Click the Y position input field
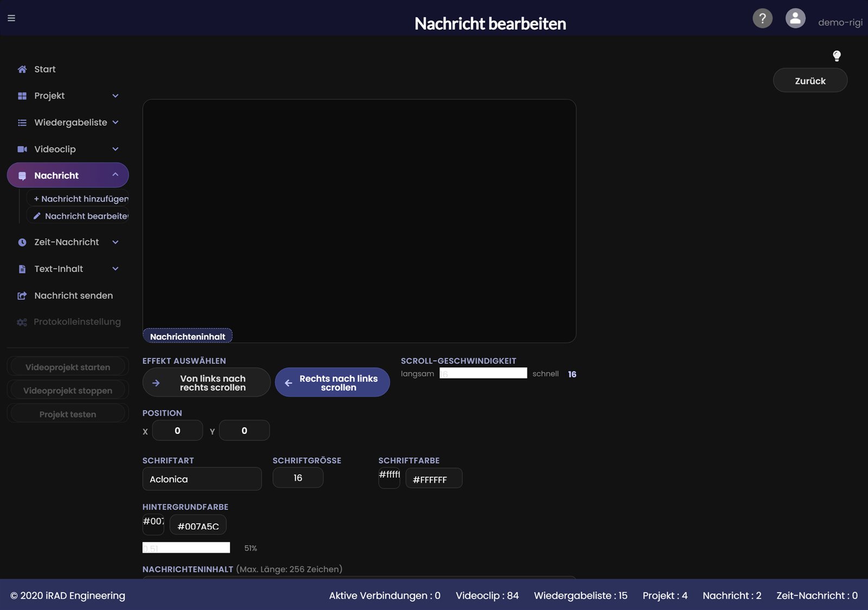 pyautogui.click(x=244, y=431)
